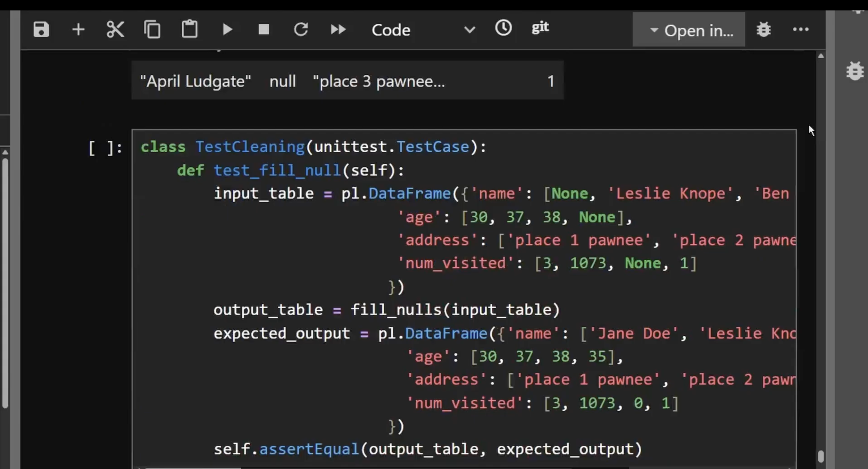Insert a new cell with the plus icon
Viewport: 868px width, 469px height.
(x=78, y=30)
